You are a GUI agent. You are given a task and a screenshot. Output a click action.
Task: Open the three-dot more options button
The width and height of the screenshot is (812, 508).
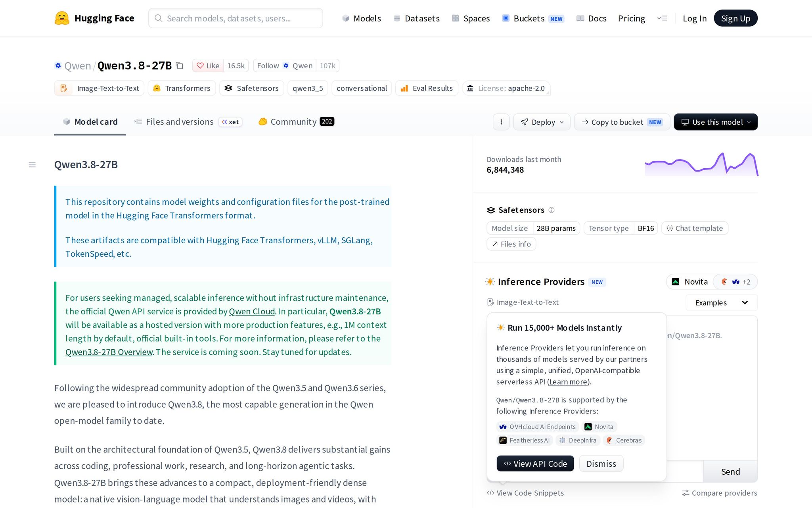(x=501, y=122)
